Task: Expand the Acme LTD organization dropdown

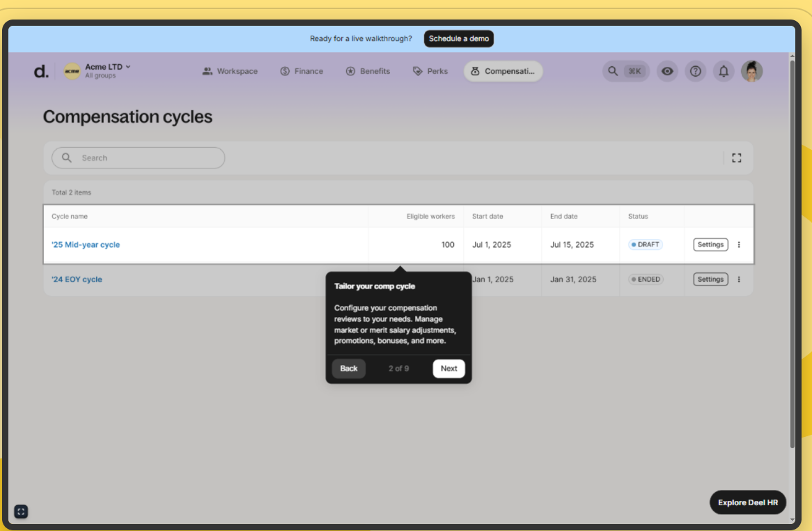Action: [97, 70]
